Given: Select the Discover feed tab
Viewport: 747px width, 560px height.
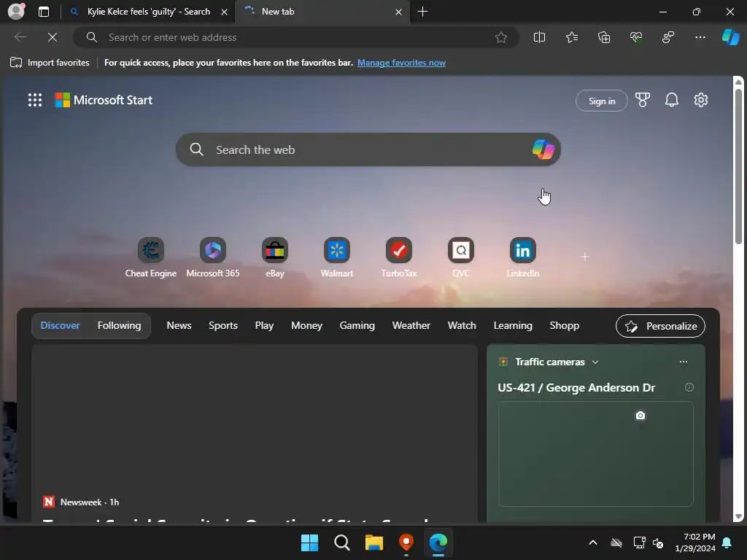Looking at the screenshot, I should [x=60, y=326].
